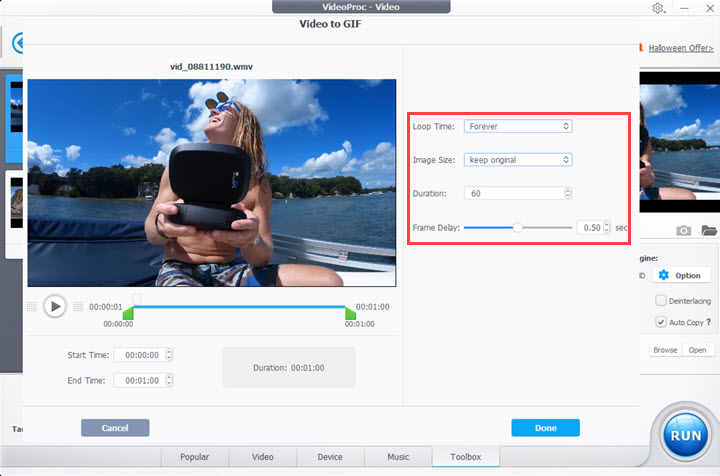Click the video preview frame
The image size is (720, 476).
(212, 183)
